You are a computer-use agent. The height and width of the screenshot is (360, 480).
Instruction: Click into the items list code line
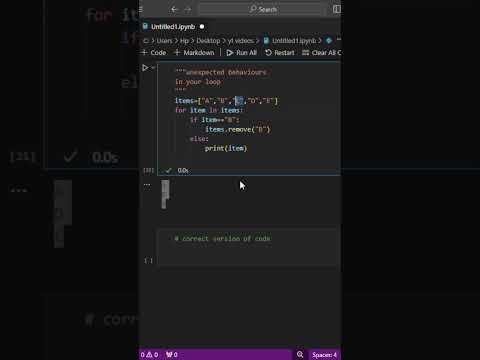coord(226,101)
